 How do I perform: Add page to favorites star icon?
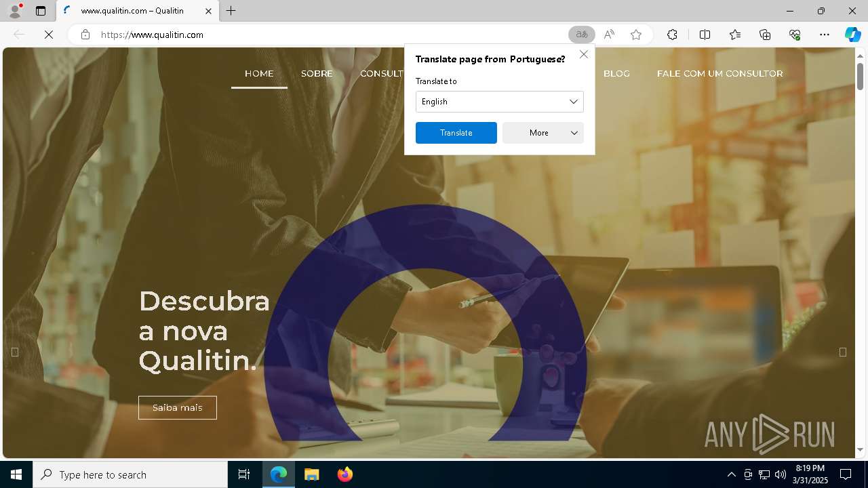pos(636,35)
